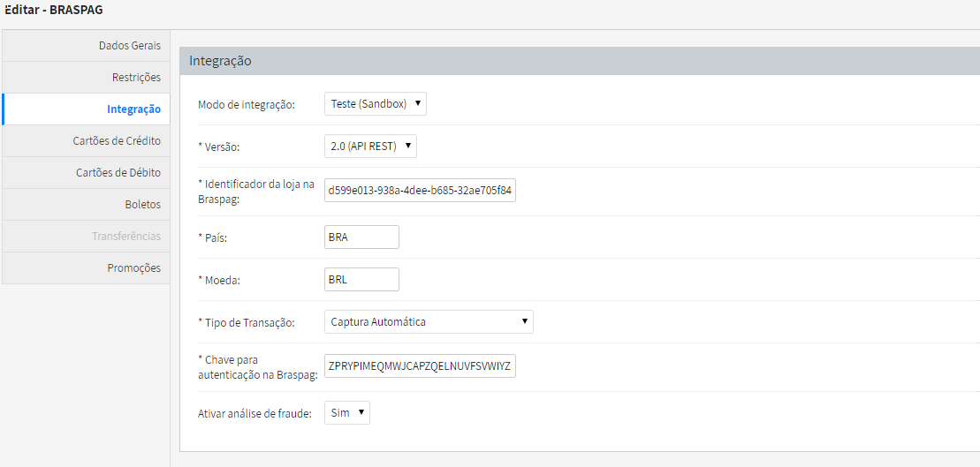The width and height of the screenshot is (980, 467).
Task: Expand the Modo de integração dropdown
Action: pyautogui.click(x=375, y=104)
